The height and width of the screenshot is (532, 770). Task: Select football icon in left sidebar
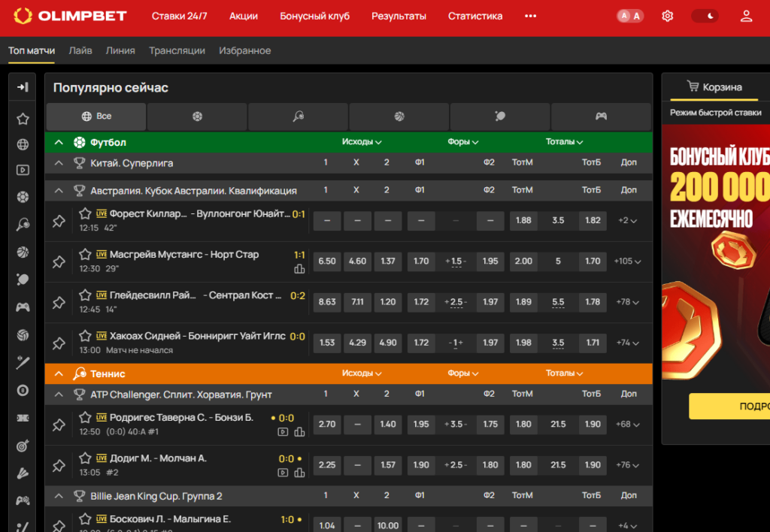pos(23,197)
